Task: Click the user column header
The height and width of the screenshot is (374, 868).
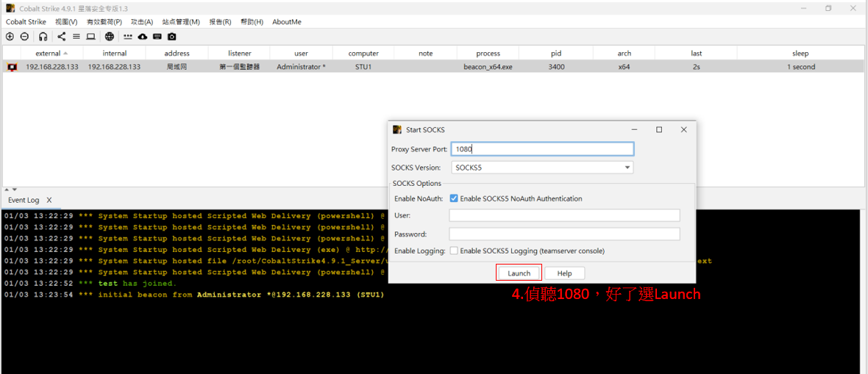Action: pos(301,54)
